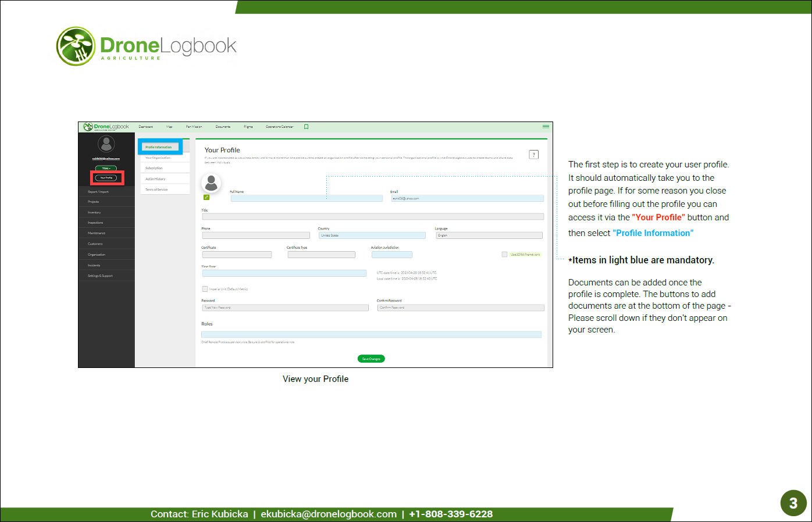This screenshot has width=812, height=522.
Task: Open the Language dropdown showing English
Action: click(x=489, y=235)
